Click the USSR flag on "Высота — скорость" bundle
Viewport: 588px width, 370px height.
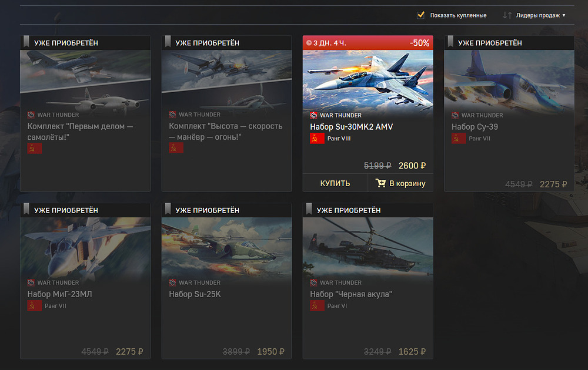[x=176, y=148]
